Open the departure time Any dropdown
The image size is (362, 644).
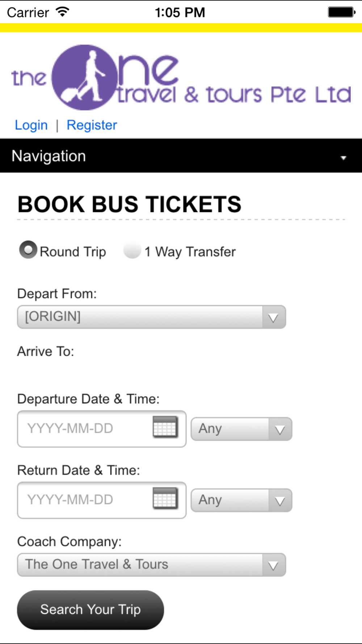click(241, 429)
